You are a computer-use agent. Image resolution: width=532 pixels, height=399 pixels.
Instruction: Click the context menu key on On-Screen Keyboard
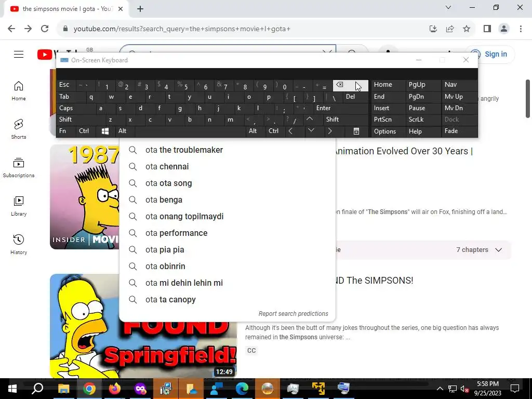point(356,131)
